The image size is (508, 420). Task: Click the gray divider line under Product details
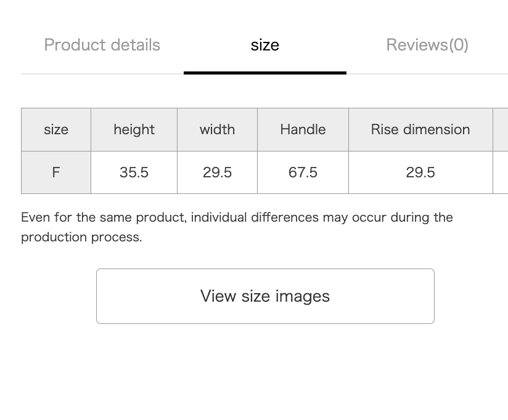[x=102, y=74]
